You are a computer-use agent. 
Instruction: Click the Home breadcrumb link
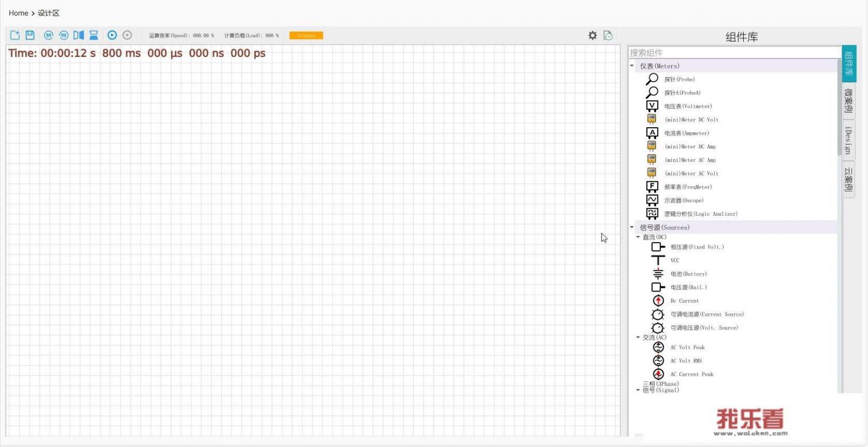pyautogui.click(x=18, y=13)
